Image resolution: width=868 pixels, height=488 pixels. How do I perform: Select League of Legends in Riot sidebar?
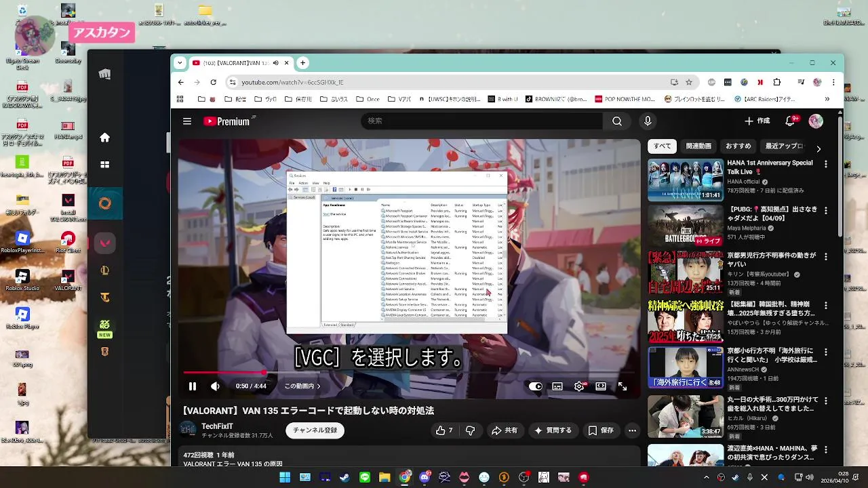(105, 270)
